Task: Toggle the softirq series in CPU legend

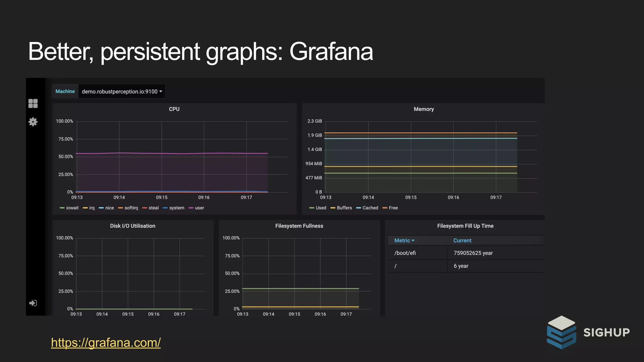Action: [x=131, y=208]
